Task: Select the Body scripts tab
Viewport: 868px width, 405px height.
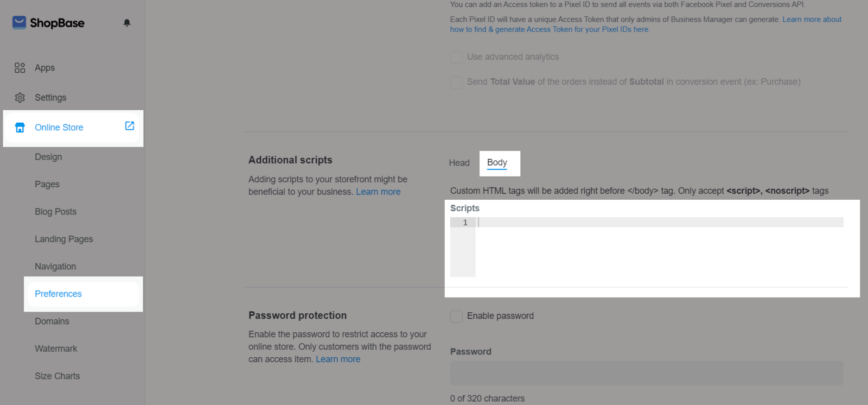Action: (497, 163)
